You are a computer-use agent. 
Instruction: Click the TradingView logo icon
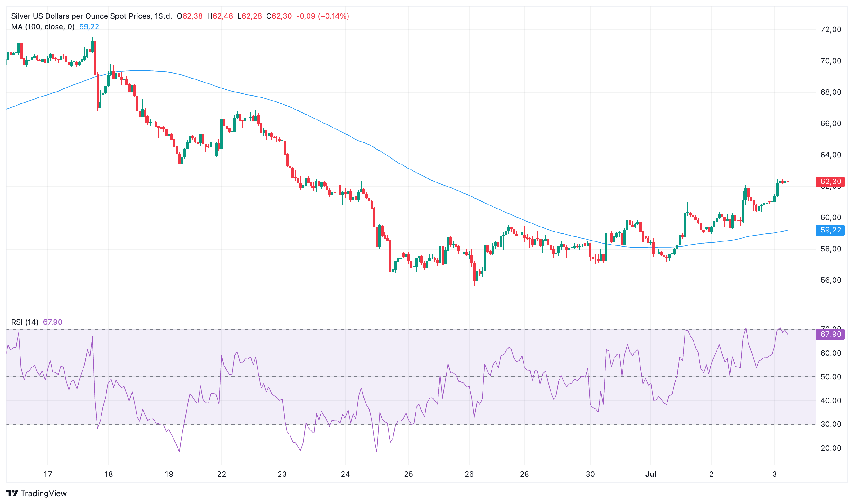(x=12, y=493)
